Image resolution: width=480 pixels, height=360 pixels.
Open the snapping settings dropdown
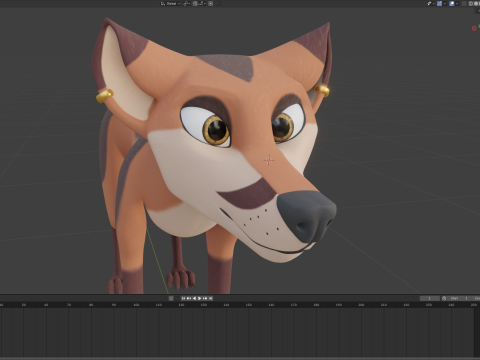point(202,3)
